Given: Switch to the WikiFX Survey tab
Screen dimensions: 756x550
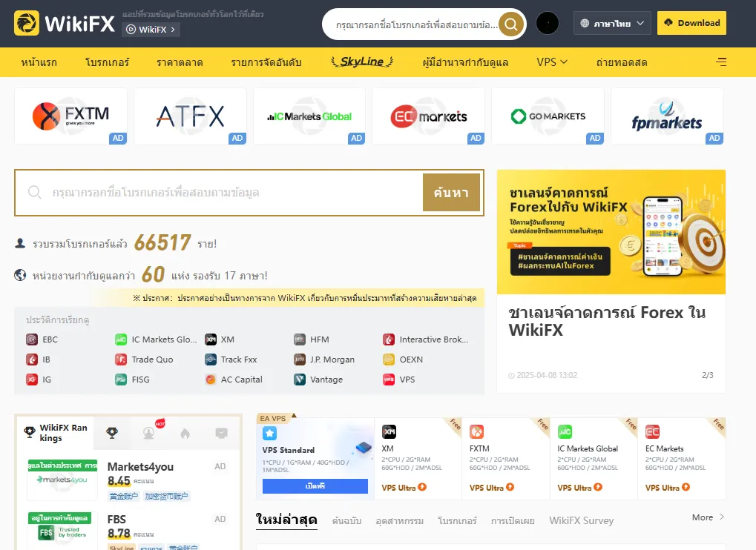Looking at the screenshot, I should pos(581,520).
